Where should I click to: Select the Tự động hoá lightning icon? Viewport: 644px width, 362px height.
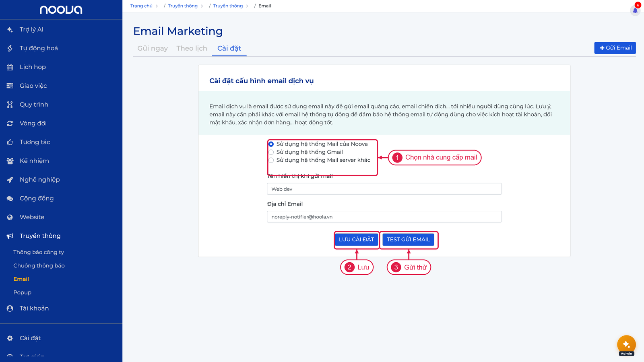[10, 48]
